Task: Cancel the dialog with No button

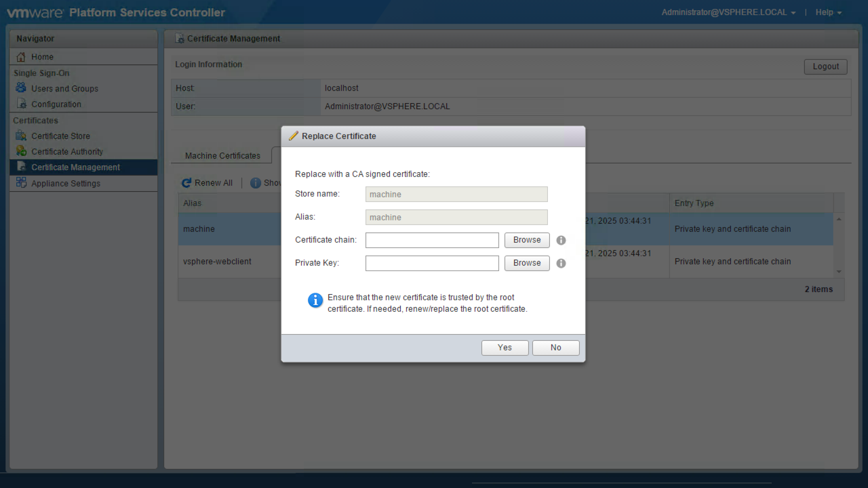Action: point(555,348)
